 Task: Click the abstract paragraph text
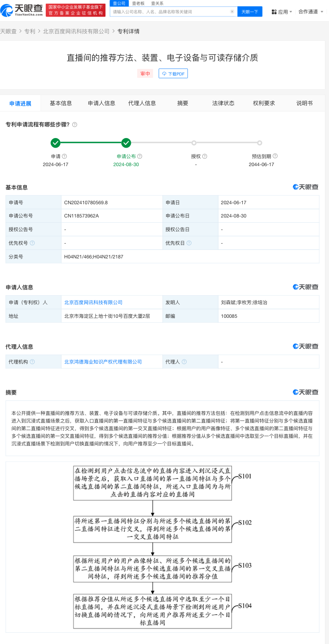point(162,429)
